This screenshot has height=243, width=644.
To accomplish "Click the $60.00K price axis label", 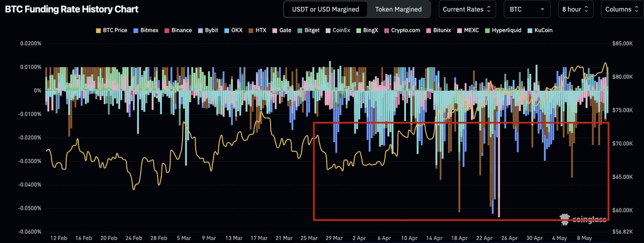I will click(622, 210).
